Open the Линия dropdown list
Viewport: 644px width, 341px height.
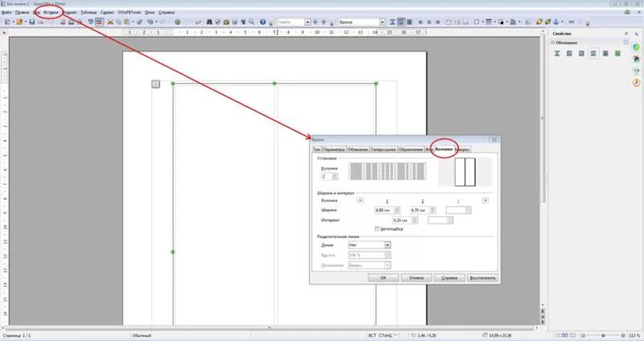(387, 245)
